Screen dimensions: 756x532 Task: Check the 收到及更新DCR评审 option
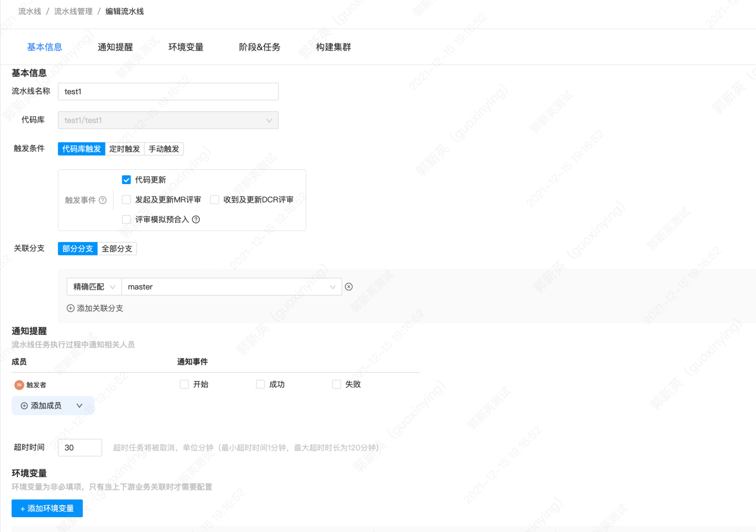tap(214, 200)
